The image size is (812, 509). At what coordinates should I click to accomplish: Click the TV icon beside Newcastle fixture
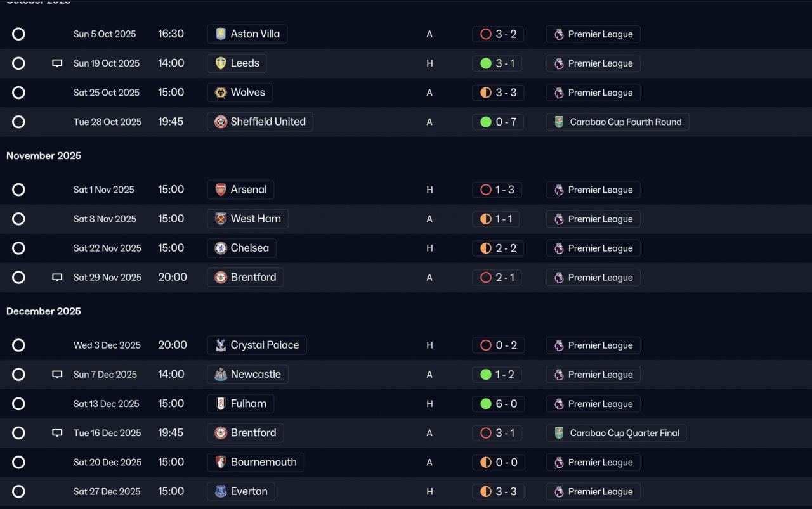[x=57, y=375]
